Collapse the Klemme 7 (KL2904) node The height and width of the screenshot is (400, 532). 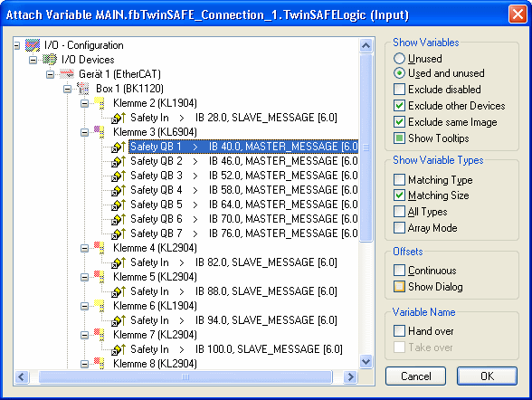coord(84,335)
